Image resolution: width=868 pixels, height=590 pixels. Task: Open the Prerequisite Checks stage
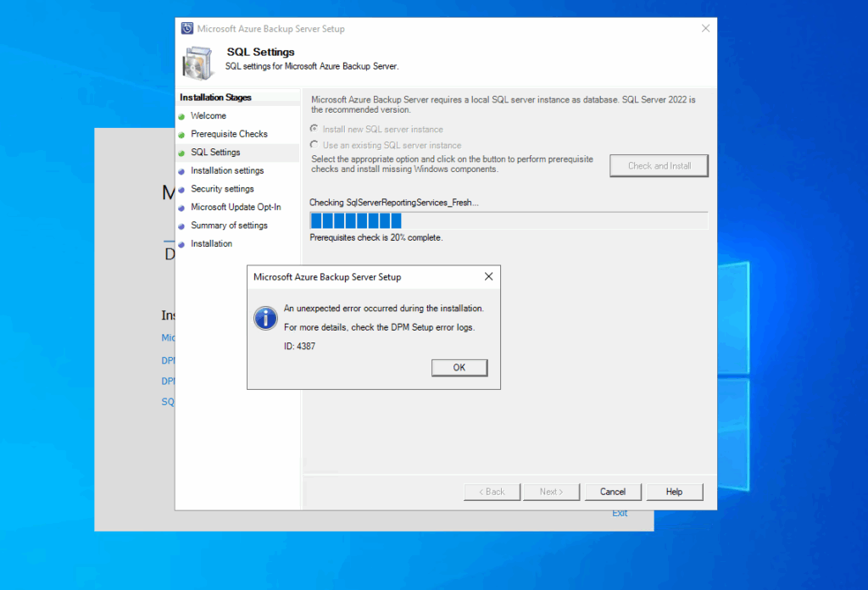click(229, 134)
